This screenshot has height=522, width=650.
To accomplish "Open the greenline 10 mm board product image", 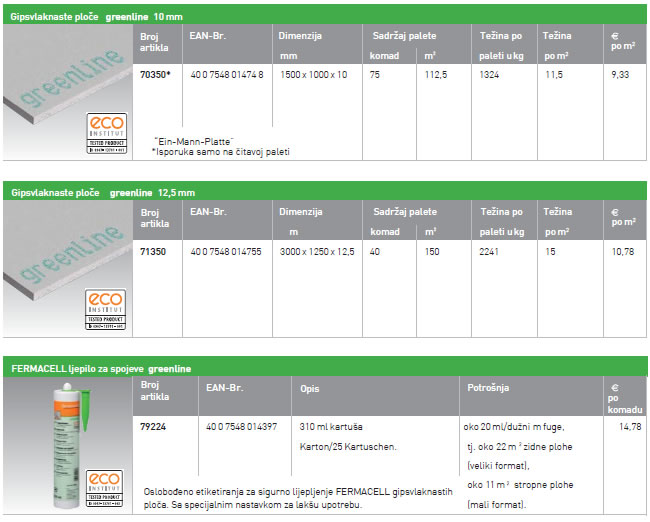I will click(68, 92).
